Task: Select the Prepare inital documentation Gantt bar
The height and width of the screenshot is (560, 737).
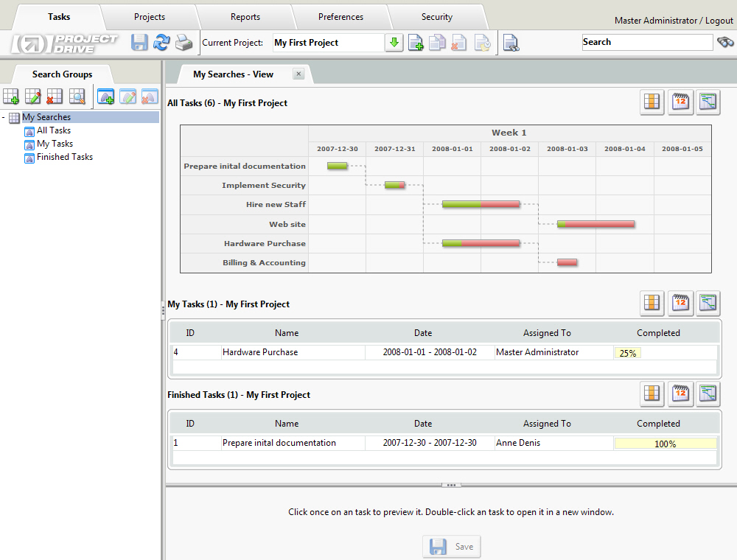Action: (x=337, y=165)
